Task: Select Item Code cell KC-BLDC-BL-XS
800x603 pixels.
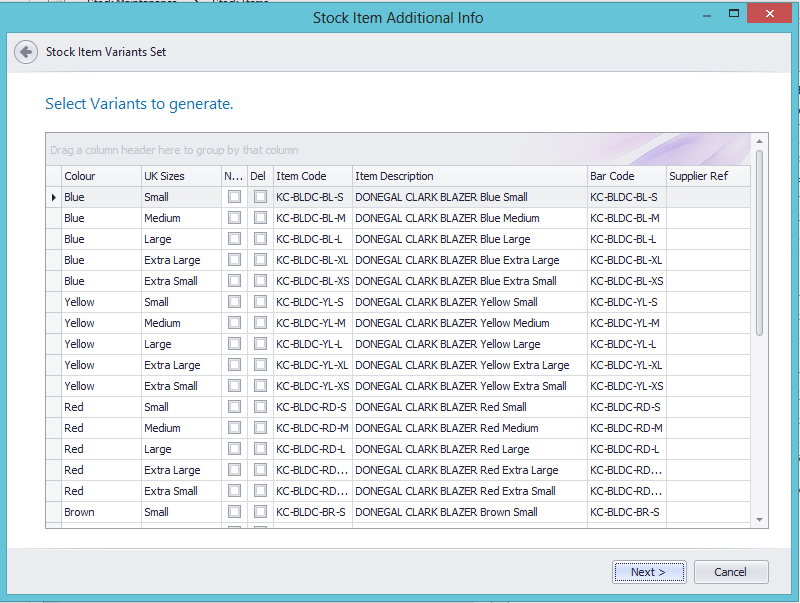Action: (313, 281)
